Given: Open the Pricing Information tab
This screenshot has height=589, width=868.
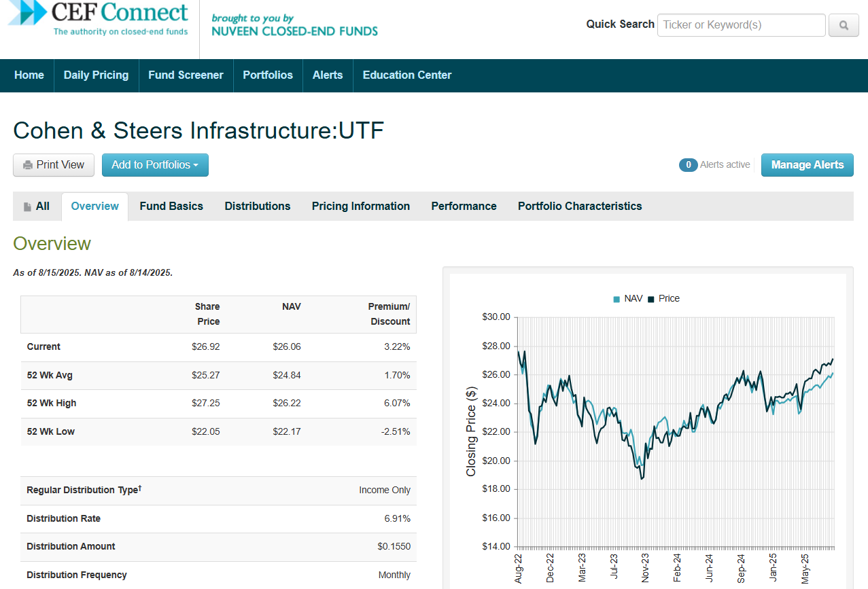Looking at the screenshot, I should click(361, 207).
